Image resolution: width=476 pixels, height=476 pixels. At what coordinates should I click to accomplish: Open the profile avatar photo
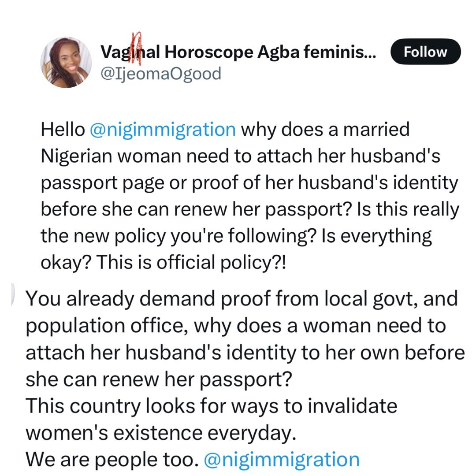[x=66, y=62]
